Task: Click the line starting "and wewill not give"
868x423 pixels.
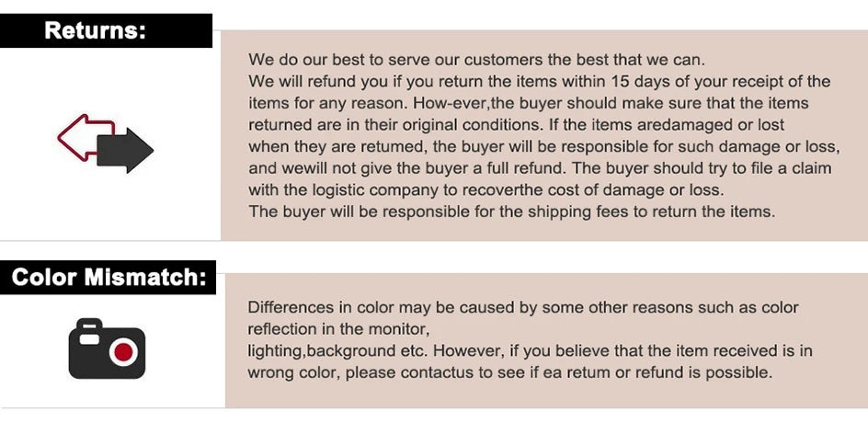Action: point(540,168)
